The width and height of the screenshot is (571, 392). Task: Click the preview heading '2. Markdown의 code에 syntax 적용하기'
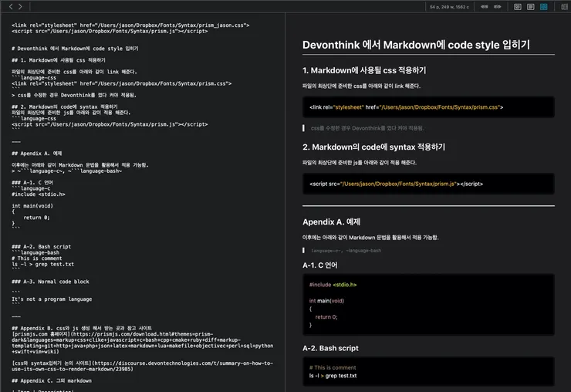coord(373,147)
